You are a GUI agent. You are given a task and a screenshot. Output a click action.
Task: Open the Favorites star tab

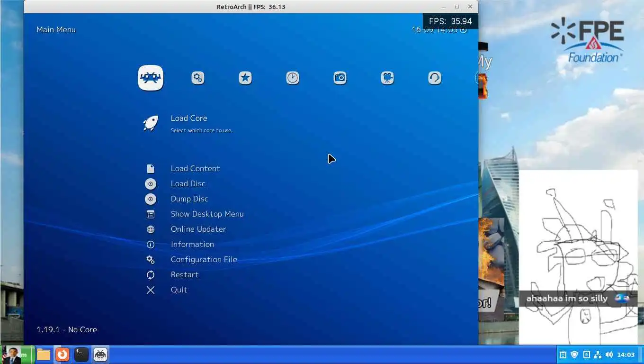245,78
